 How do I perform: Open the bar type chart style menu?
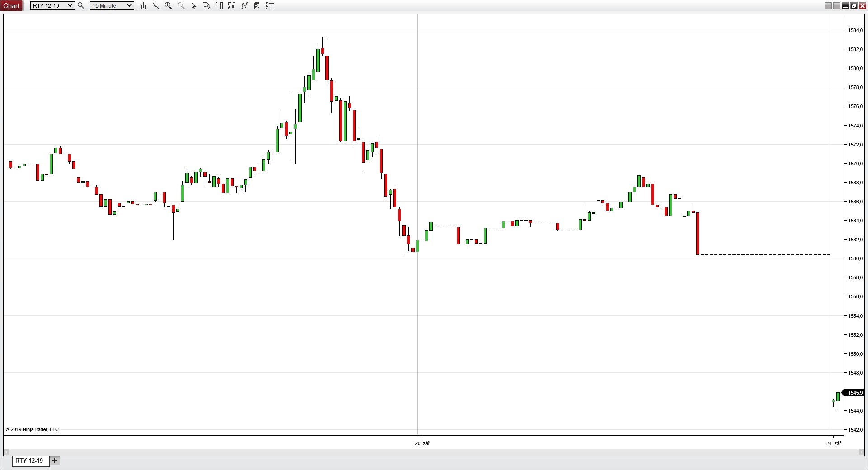coord(143,6)
